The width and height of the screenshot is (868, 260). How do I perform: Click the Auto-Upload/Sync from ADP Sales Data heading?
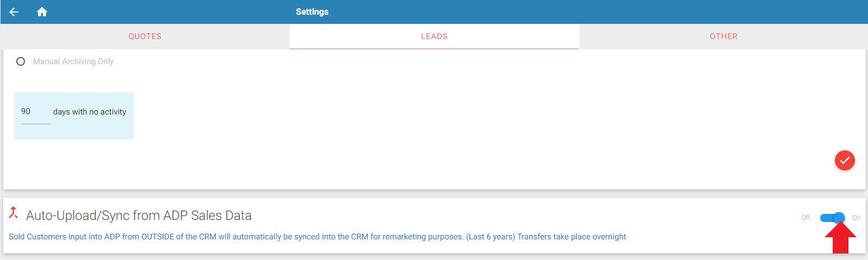pyautogui.click(x=139, y=215)
